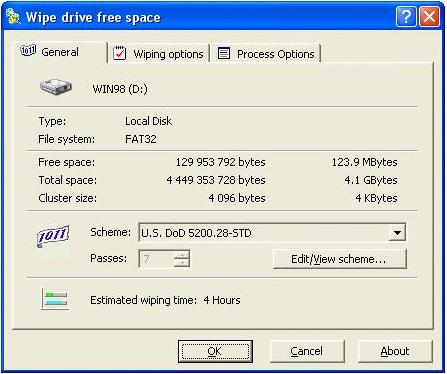447x374 pixels.
Task: Confirm with the OK button
Action: tap(215, 351)
